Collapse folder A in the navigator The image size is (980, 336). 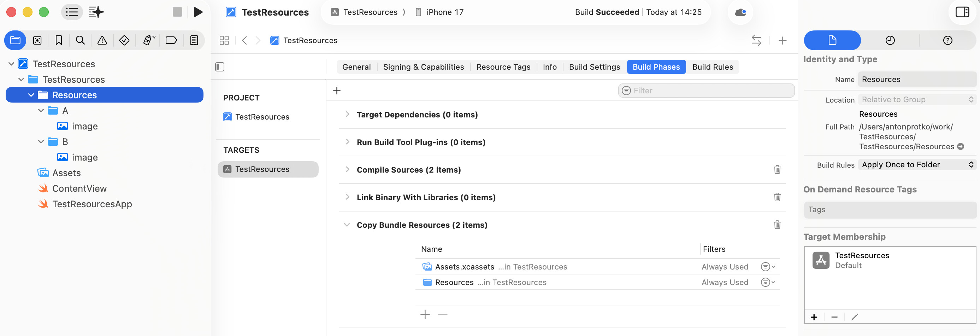[41, 111]
